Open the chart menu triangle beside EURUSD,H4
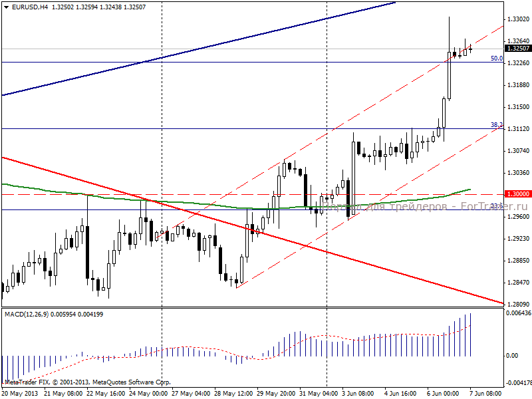The width and height of the screenshot is (532, 399). pos(6,7)
